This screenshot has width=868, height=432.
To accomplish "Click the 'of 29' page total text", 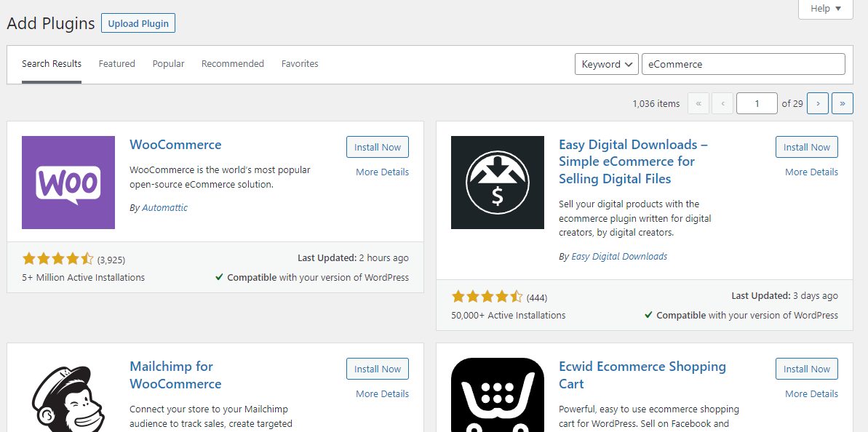I will tap(792, 103).
